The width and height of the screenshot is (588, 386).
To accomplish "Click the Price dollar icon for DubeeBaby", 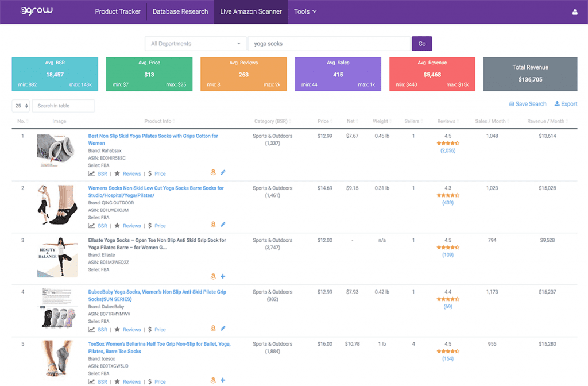I will click(x=150, y=330).
